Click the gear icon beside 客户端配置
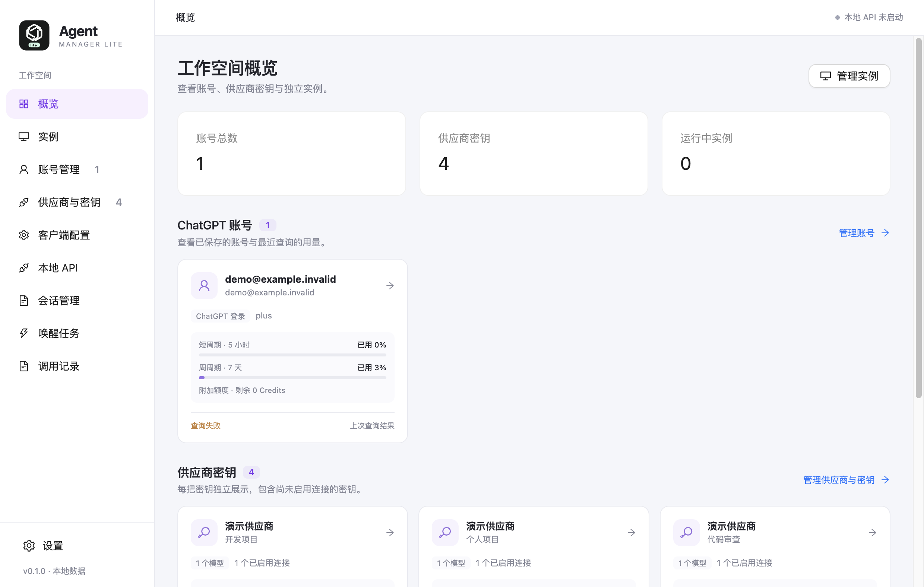The image size is (924, 587). click(x=24, y=235)
